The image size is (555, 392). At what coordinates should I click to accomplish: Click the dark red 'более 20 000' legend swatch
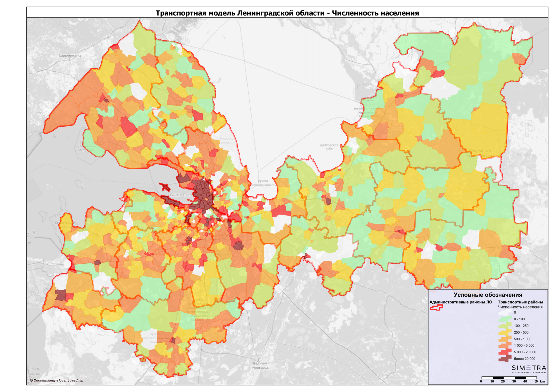[x=504, y=359]
